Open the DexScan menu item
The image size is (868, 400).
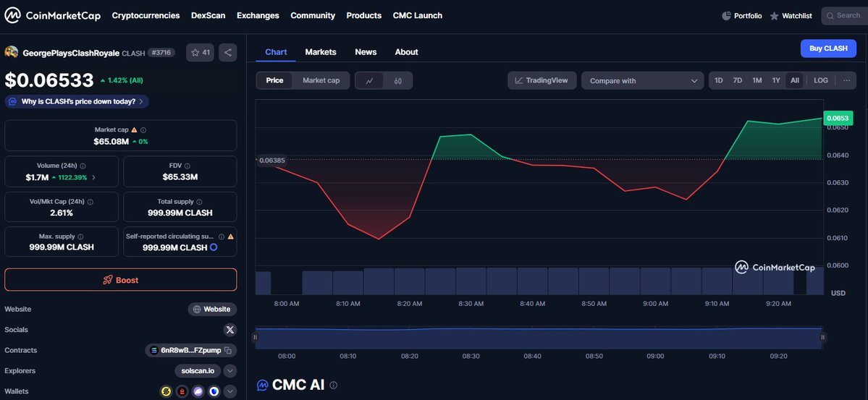[208, 15]
